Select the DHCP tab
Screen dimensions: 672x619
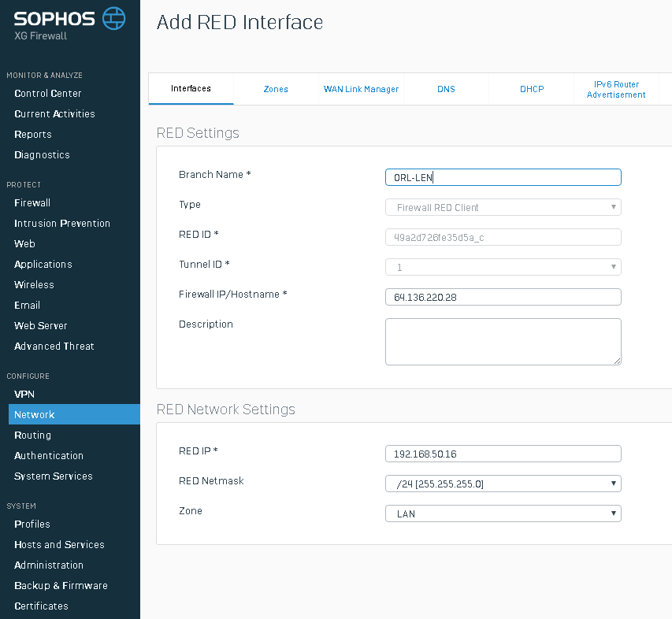coord(532,89)
